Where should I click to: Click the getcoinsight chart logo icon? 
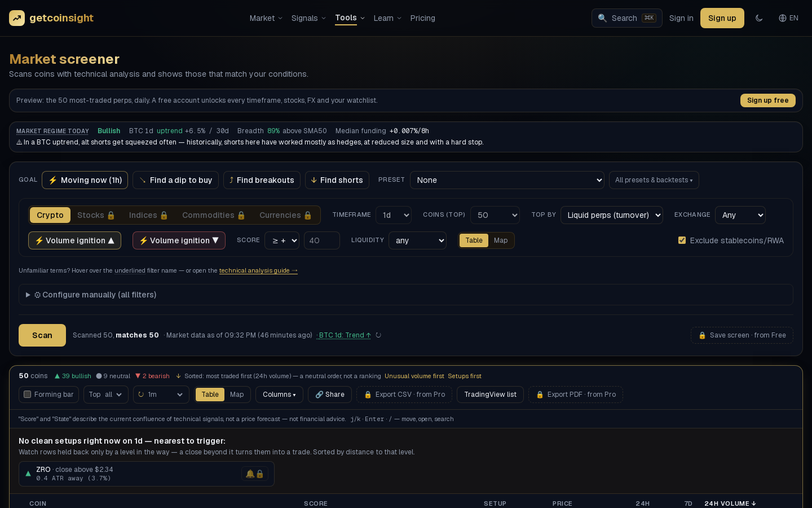(17, 18)
